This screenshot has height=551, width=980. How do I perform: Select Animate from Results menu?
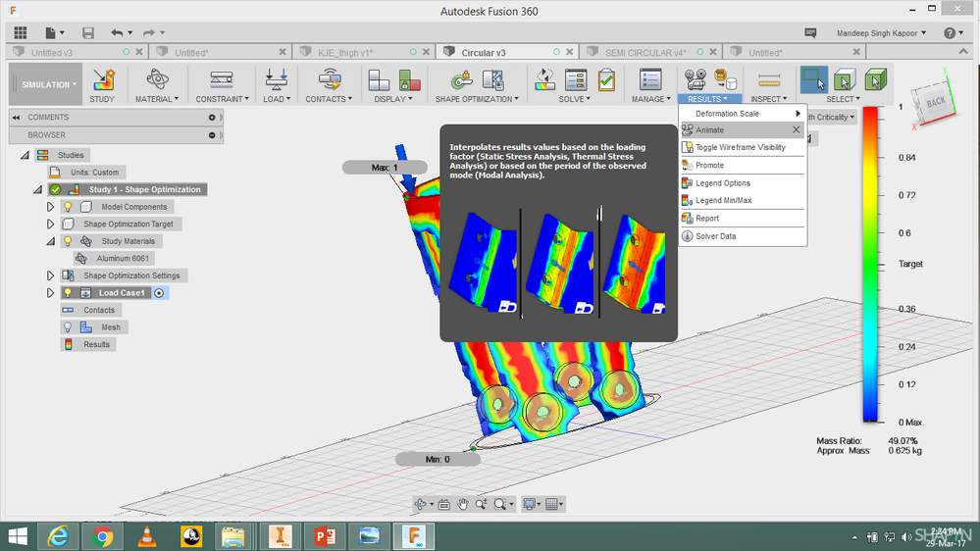(742, 130)
